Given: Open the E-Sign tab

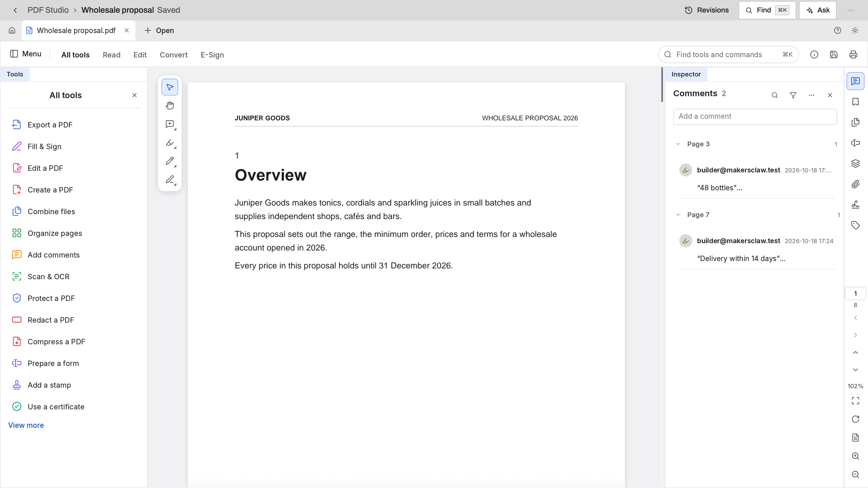Looking at the screenshot, I should [212, 55].
